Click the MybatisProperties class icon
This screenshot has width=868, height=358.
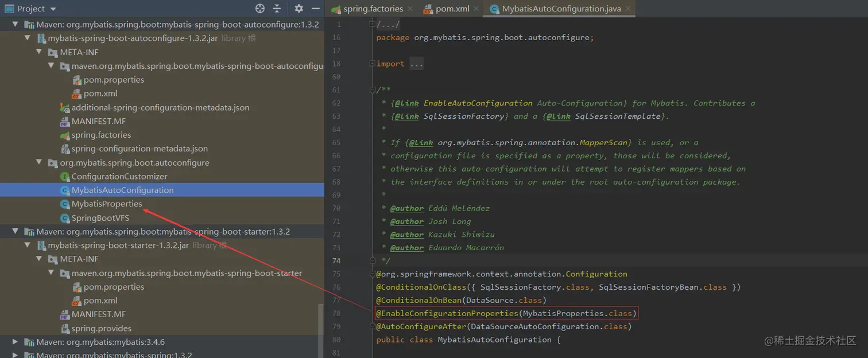(x=65, y=204)
